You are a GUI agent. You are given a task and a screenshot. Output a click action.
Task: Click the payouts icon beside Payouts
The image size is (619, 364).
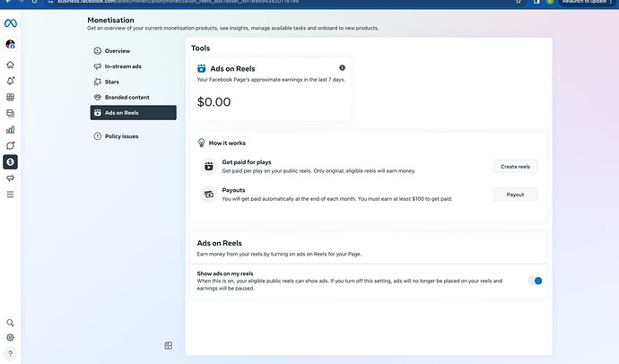(x=209, y=195)
